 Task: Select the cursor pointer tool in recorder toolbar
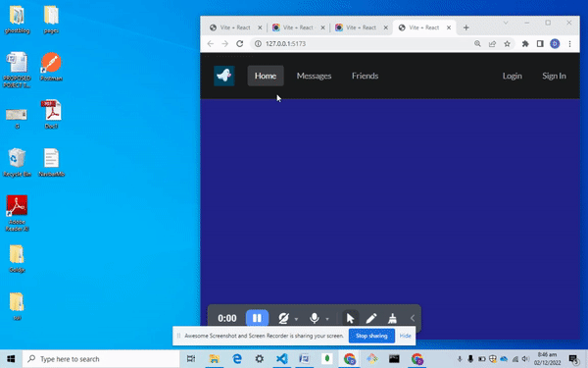[x=350, y=318]
